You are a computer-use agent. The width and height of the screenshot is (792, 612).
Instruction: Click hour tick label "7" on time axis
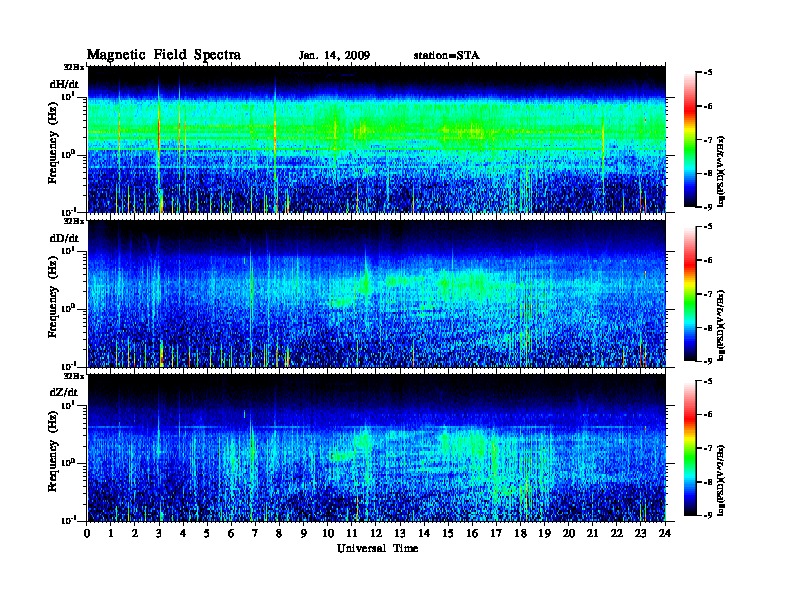coord(256,533)
